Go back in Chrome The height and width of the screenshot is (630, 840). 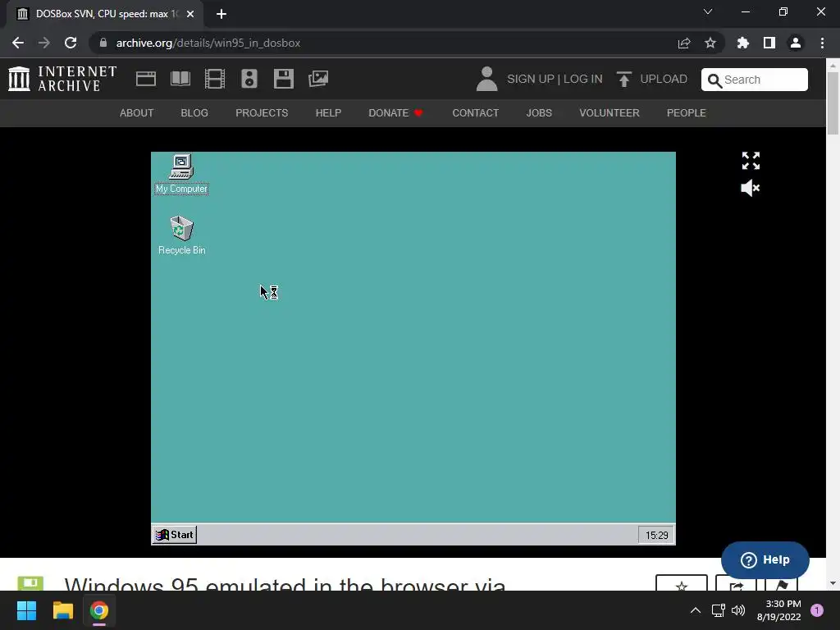(x=18, y=43)
